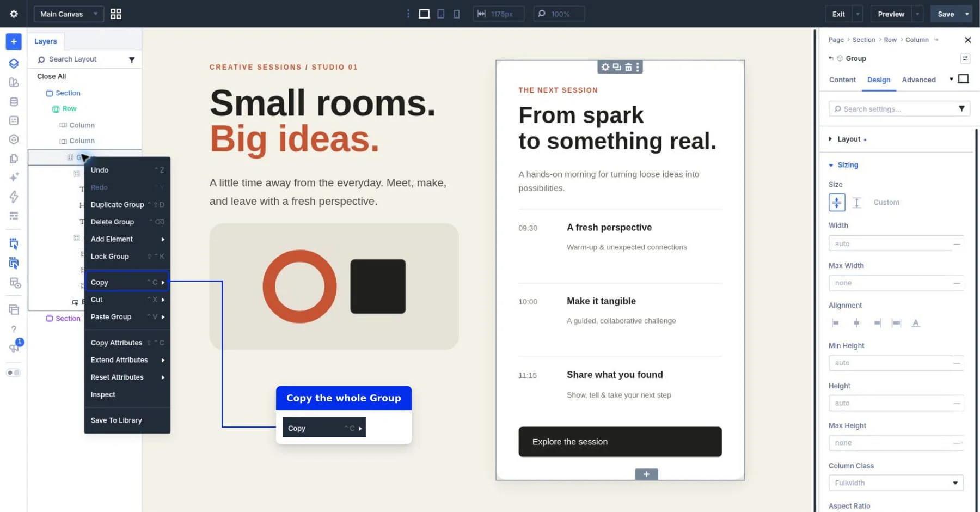Switch to the Advanced tab
The height and width of the screenshot is (512, 980).
pos(918,80)
